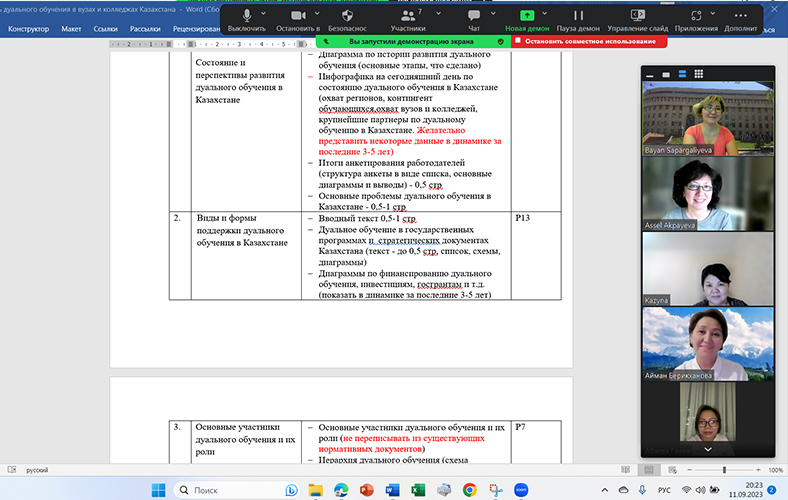
Task: Open the Приложения apps icon
Action: pyautogui.click(x=695, y=19)
